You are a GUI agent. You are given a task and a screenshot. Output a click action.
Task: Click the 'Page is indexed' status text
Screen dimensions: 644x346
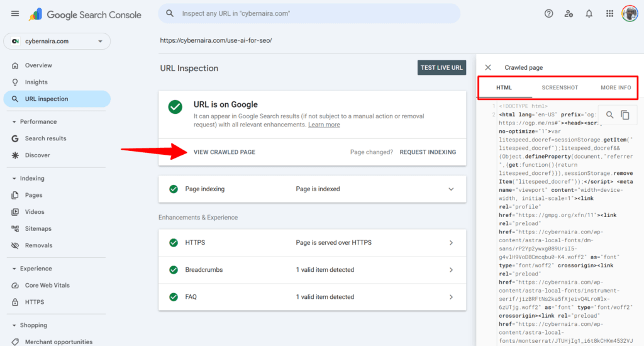[x=318, y=189]
